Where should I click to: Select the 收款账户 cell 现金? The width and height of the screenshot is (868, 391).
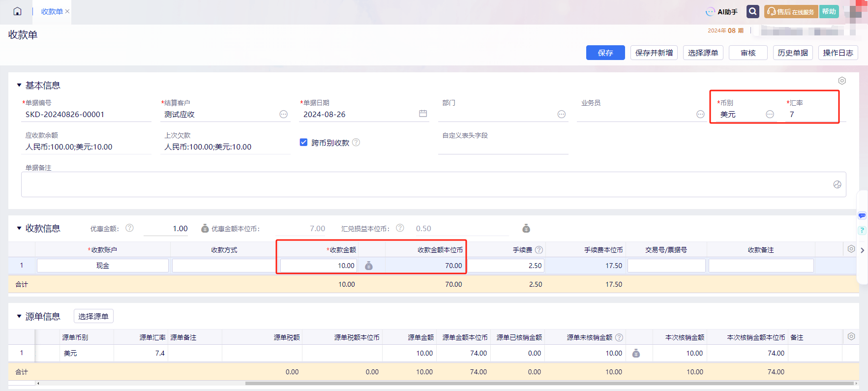tap(103, 266)
